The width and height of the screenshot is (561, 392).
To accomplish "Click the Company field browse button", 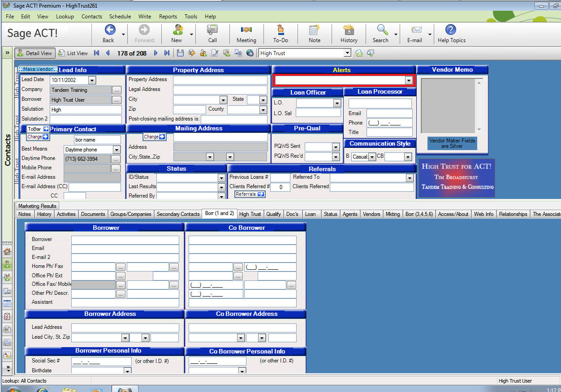I will coord(117,90).
